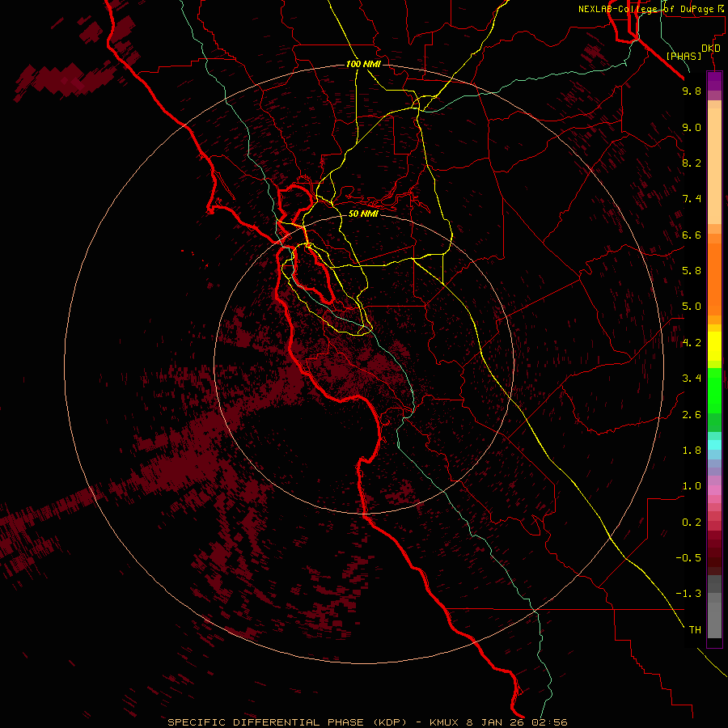728x728 pixels.
Task: Click the "TH" threshold label on the scale
Action: point(695,630)
